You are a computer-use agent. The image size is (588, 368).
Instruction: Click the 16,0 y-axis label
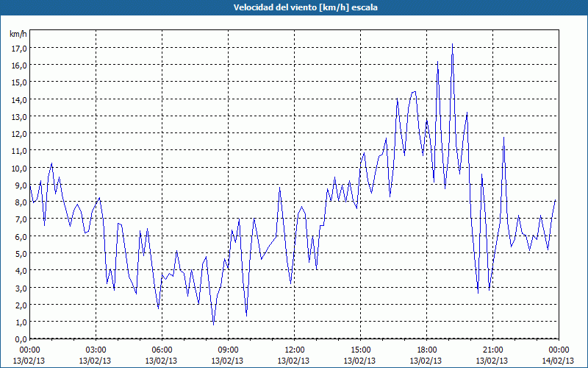(19, 66)
